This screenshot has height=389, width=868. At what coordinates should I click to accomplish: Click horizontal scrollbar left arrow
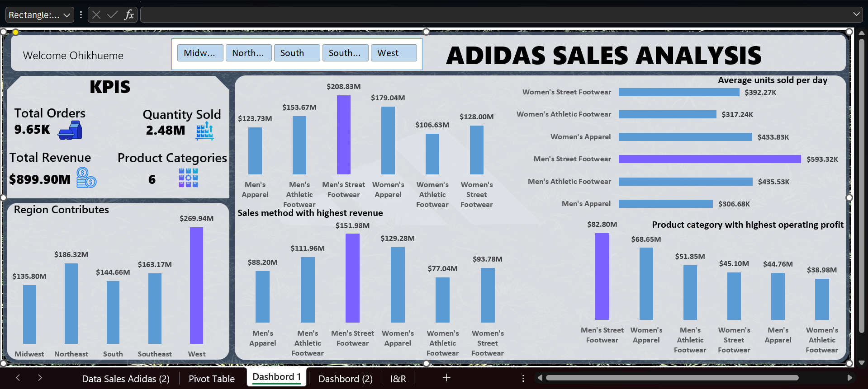(x=540, y=378)
